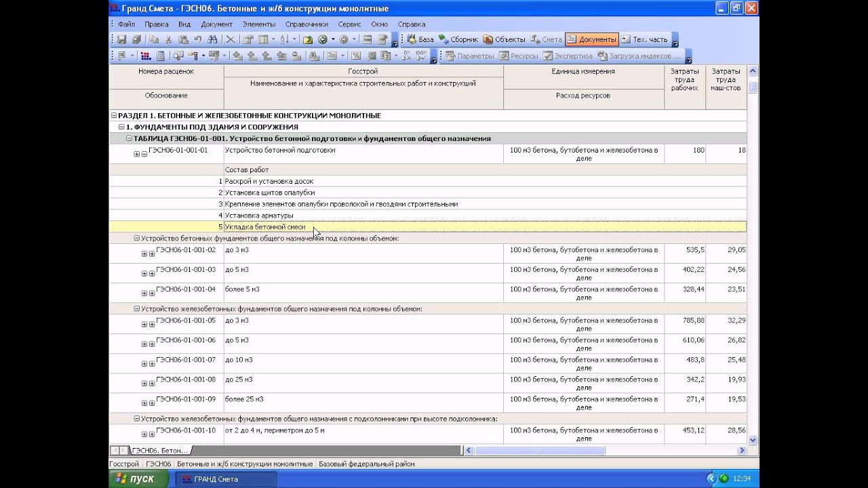Click the Cut scissors icon
The width and height of the screenshot is (868, 488).
click(169, 39)
